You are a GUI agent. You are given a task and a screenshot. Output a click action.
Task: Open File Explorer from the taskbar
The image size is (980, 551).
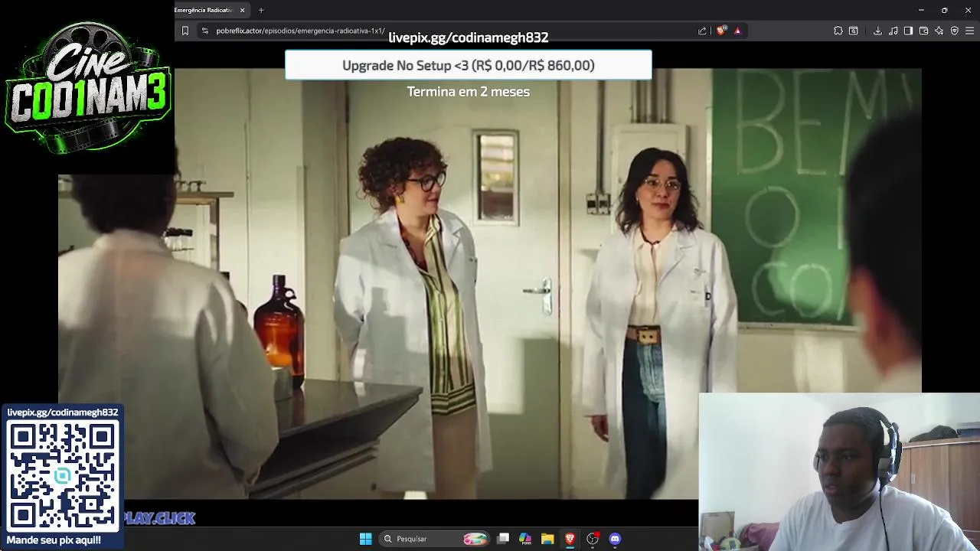[547, 539]
